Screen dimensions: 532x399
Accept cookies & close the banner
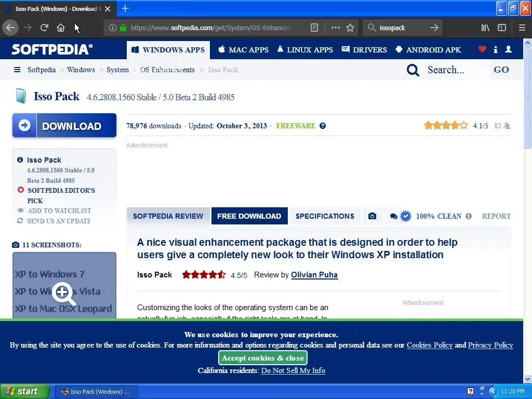click(262, 358)
